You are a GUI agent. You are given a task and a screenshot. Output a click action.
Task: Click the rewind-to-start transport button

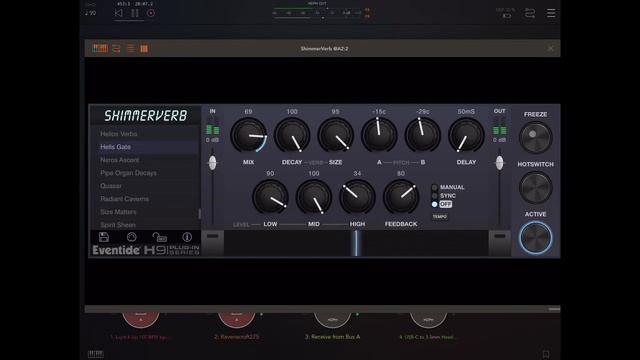pos(118,13)
